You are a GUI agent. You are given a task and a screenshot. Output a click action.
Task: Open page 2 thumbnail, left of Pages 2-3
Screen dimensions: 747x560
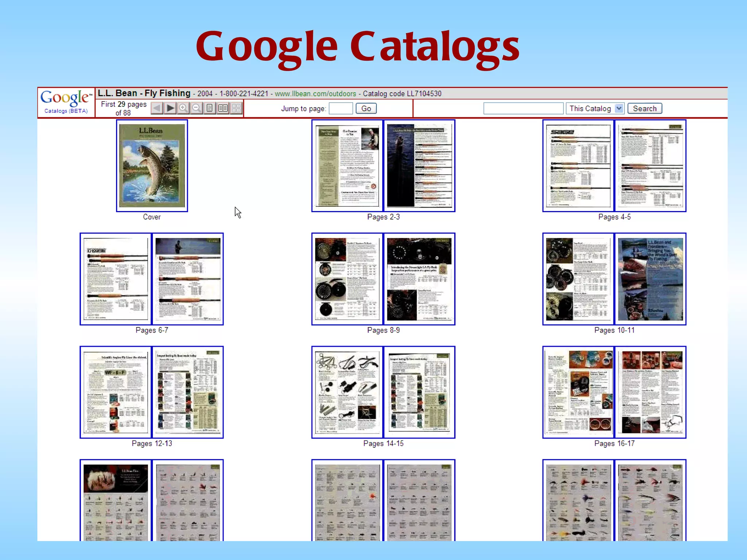(347, 166)
